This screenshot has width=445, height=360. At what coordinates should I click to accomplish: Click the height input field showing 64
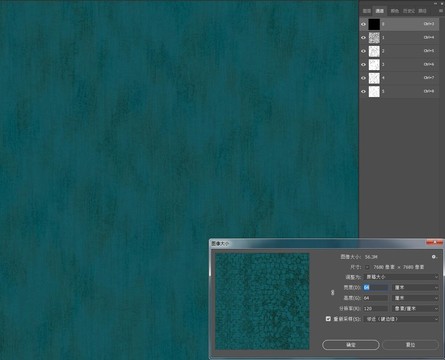click(376, 298)
